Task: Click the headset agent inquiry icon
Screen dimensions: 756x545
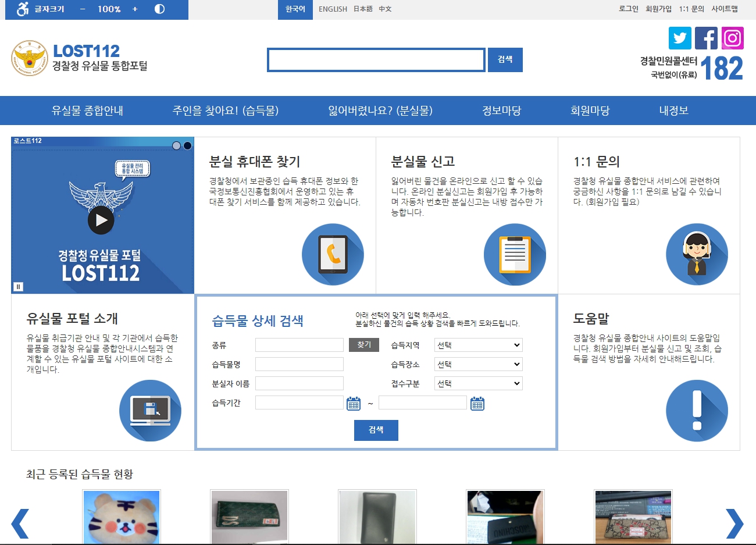Action: 697,255
